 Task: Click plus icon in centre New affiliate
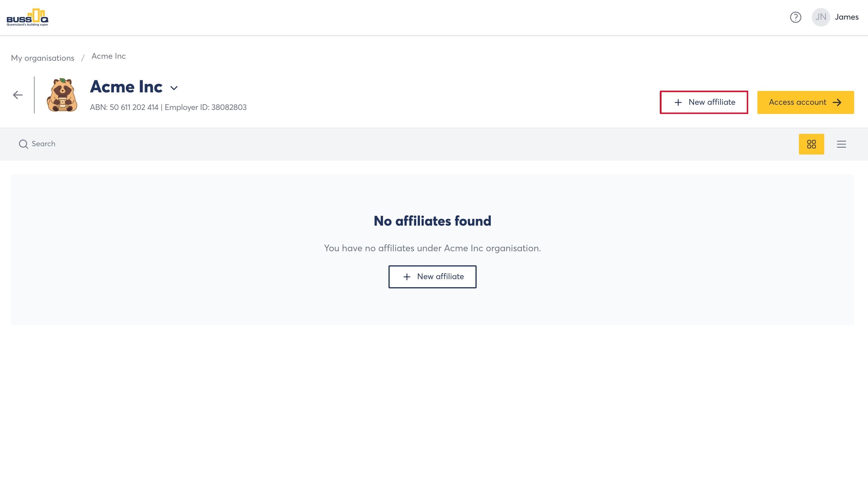(x=407, y=277)
